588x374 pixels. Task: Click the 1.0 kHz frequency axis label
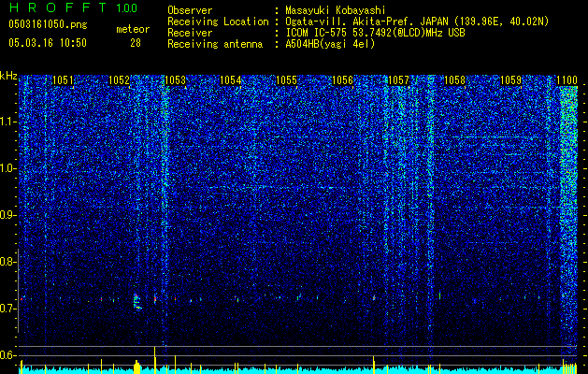tap(8, 168)
